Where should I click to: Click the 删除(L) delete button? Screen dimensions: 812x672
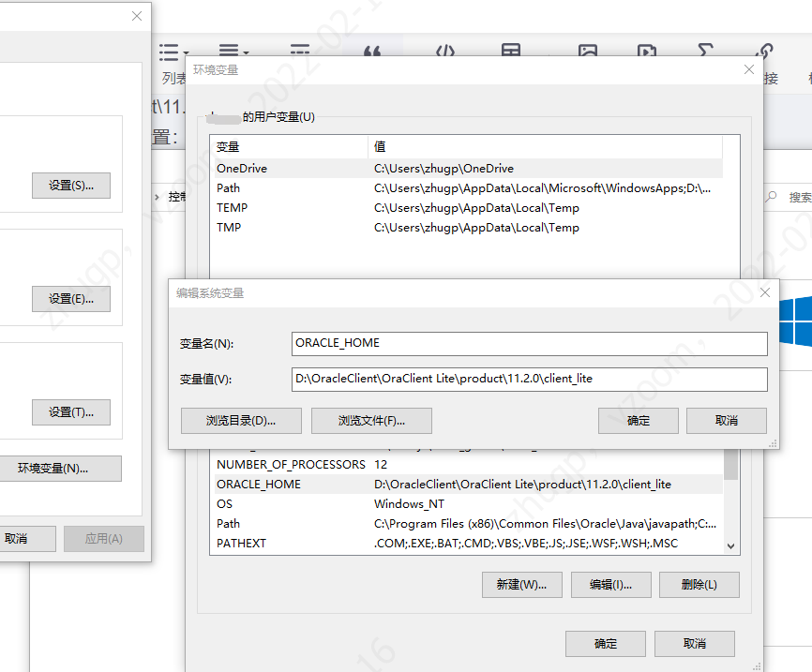click(x=699, y=584)
